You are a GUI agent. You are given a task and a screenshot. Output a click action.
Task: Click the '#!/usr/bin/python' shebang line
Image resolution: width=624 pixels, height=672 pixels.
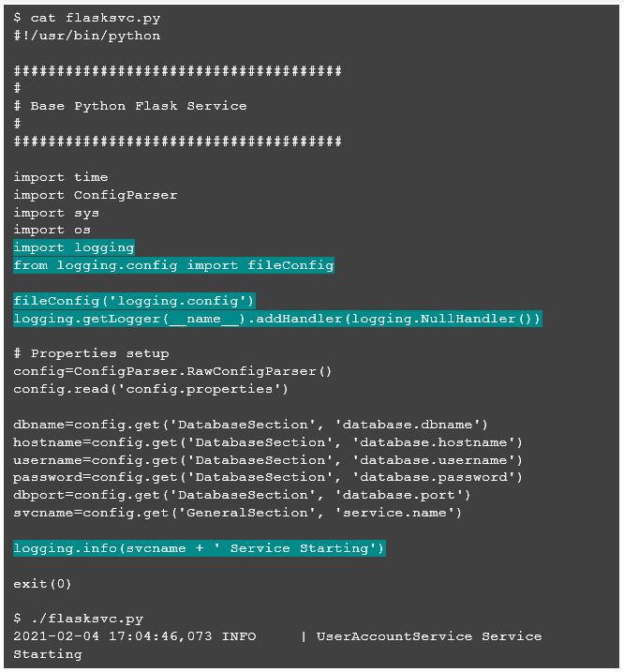(87, 36)
